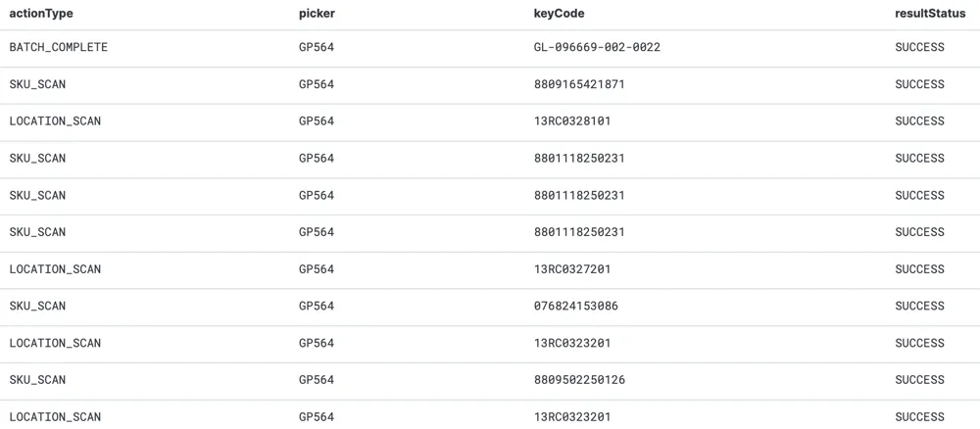Click SKU_SCAN cell for 8809502250126

(x=37, y=380)
